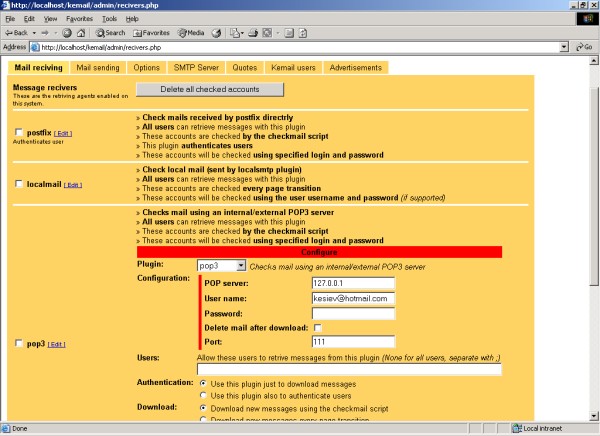Image resolution: width=600 pixels, height=436 pixels.
Task: Click the Local intranet zone icon
Action: point(517,428)
